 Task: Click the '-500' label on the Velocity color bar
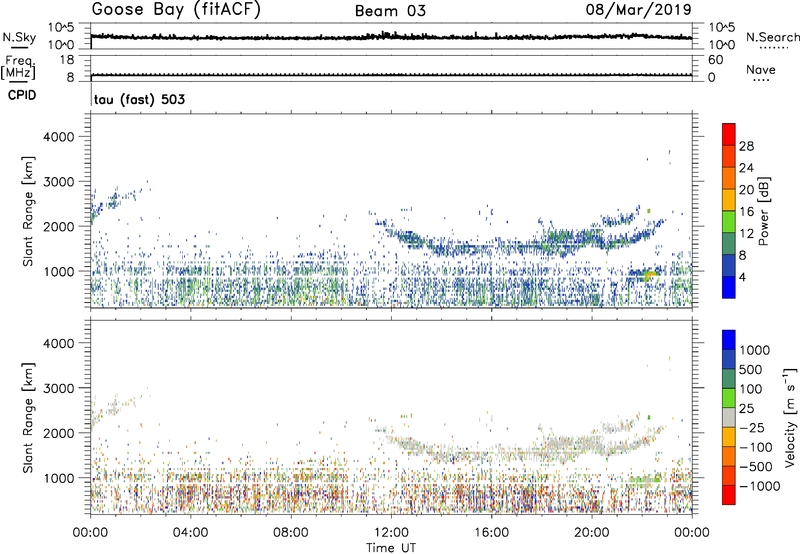pos(756,467)
